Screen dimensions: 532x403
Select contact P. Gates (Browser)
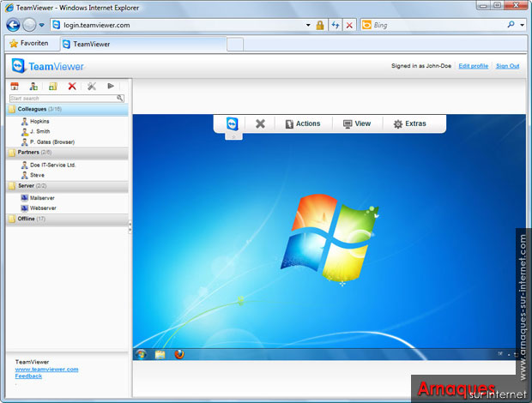pyautogui.click(x=52, y=142)
